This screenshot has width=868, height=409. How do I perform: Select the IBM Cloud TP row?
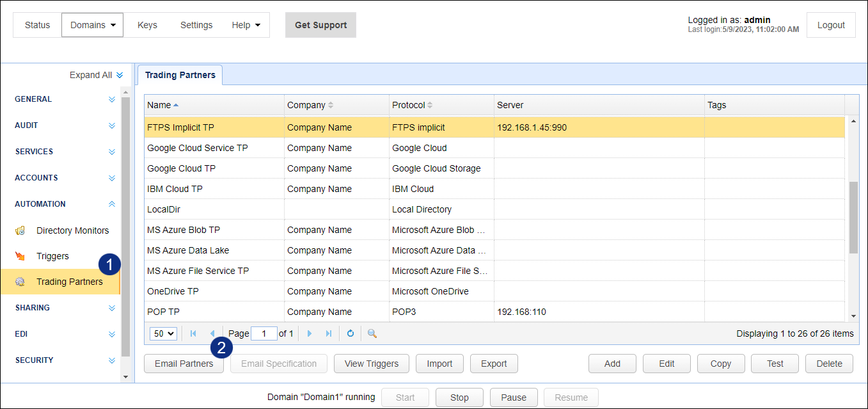point(494,189)
